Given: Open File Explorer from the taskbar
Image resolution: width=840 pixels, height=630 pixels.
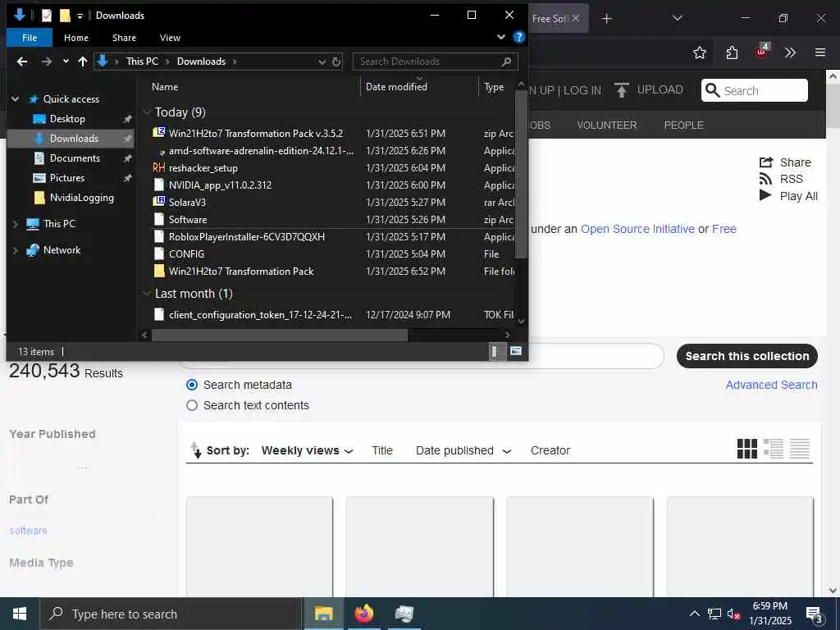Looking at the screenshot, I should point(323,614).
